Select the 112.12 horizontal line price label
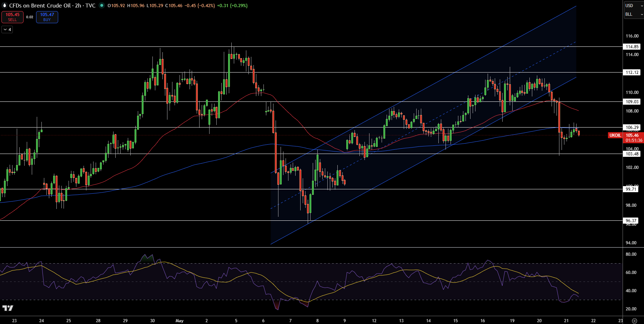Screen dimensions: 644x324 click(632, 73)
